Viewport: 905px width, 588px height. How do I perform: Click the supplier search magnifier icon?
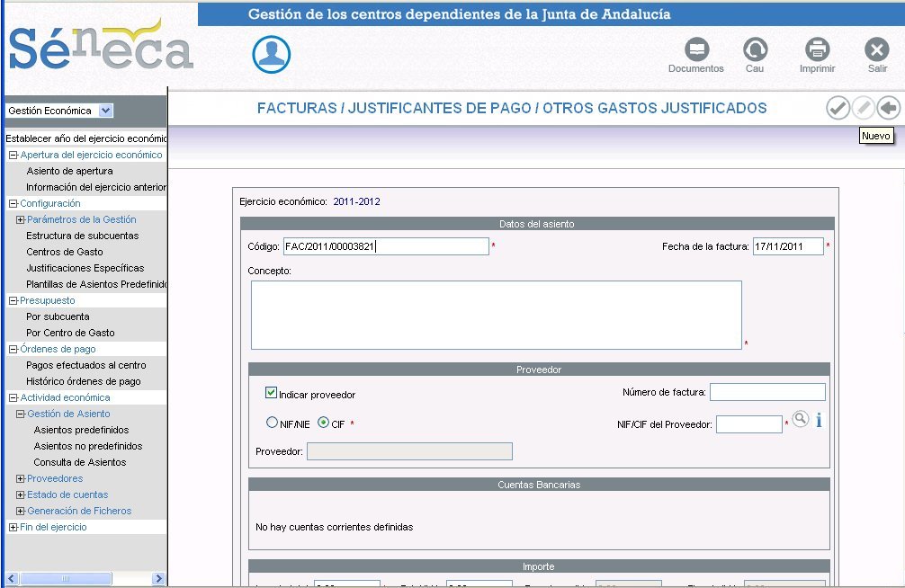pyautogui.click(x=800, y=419)
